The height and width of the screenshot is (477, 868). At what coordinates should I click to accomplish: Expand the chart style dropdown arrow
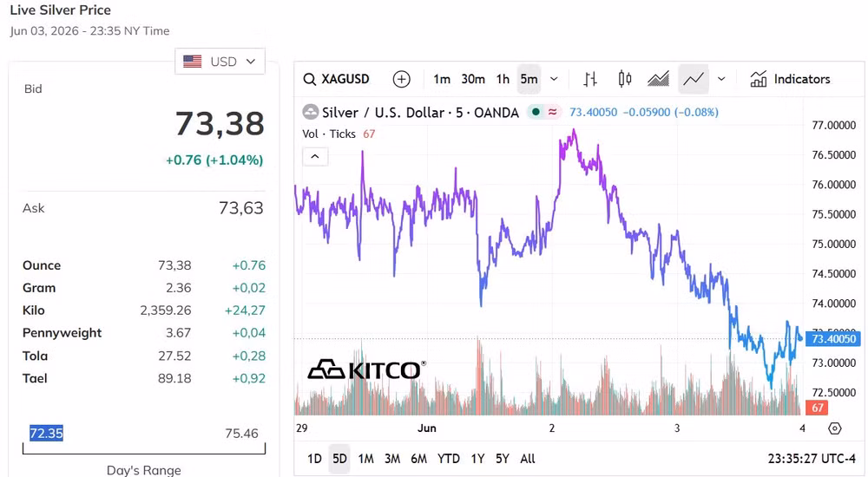click(721, 79)
